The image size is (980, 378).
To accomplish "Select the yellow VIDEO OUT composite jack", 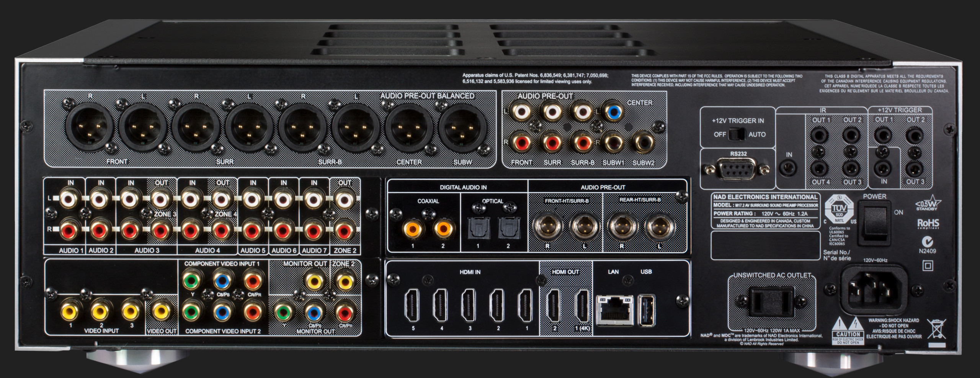I will pos(162,311).
